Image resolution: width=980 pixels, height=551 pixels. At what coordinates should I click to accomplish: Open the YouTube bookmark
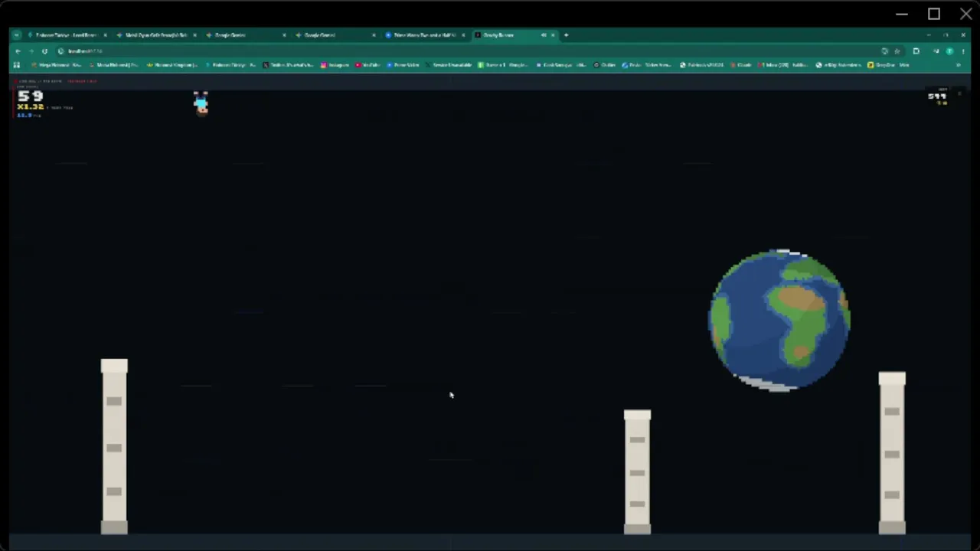click(368, 65)
